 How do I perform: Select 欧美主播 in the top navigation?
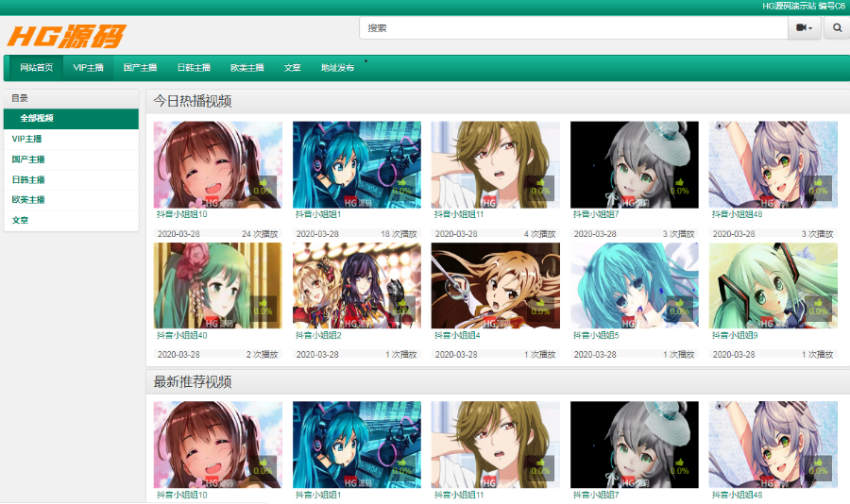click(x=246, y=68)
